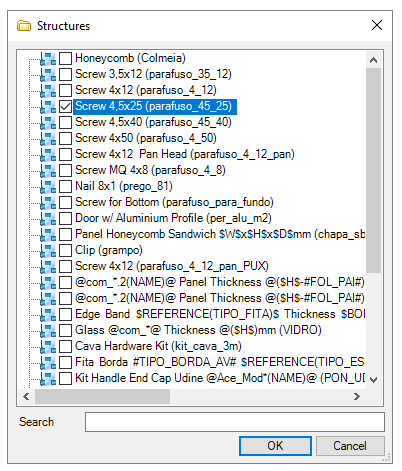This screenshot has height=471, width=402.
Task: Click the icon beside Door w/ Aluminium Profile
Action: (48, 218)
